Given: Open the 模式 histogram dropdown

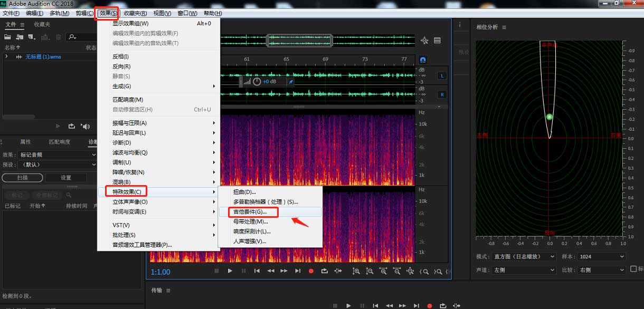Looking at the screenshot, I should tap(524, 256).
